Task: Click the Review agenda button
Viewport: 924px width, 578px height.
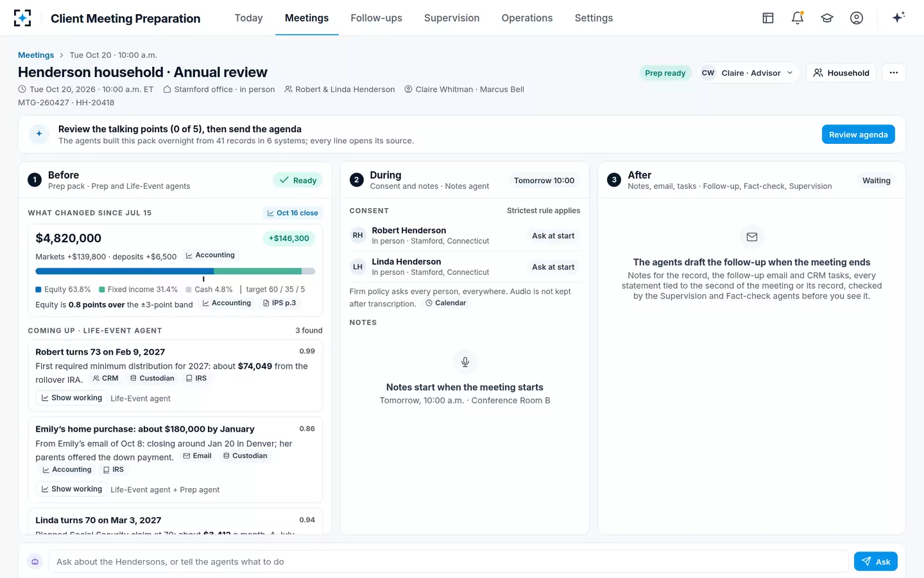Action: pyautogui.click(x=859, y=134)
